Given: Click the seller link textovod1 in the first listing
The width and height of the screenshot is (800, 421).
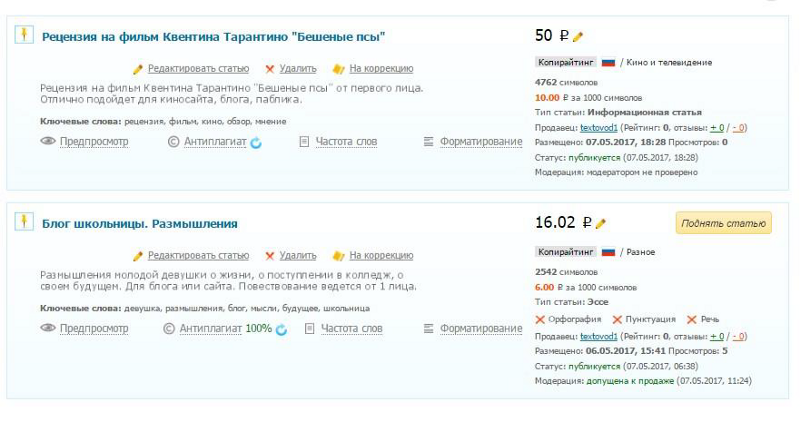Looking at the screenshot, I should 599,128.
